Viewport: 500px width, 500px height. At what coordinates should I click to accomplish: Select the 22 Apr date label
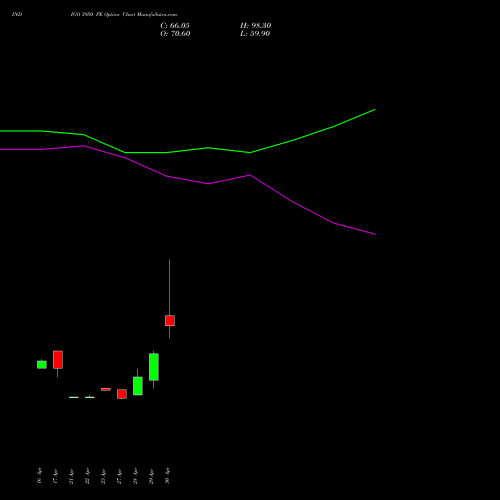coord(88,476)
